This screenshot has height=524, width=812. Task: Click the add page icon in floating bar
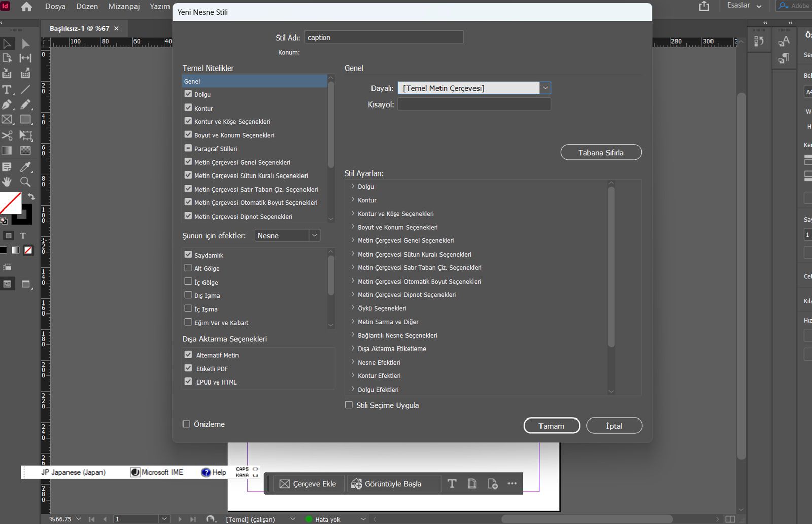tap(492, 484)
